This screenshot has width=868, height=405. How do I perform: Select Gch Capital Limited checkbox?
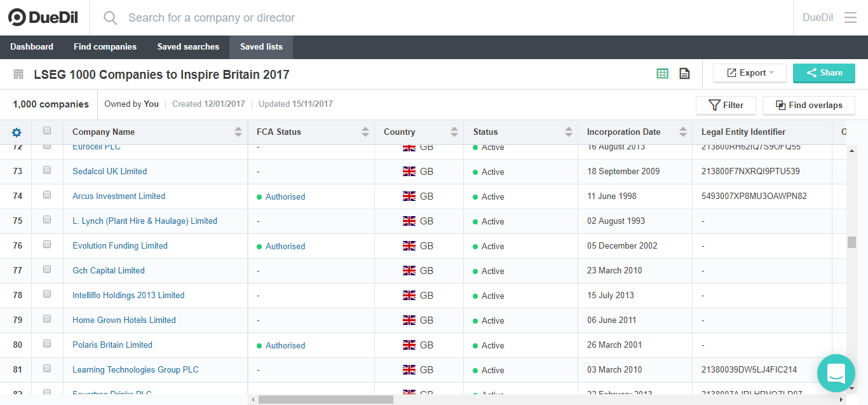click(x=47, y=269)
